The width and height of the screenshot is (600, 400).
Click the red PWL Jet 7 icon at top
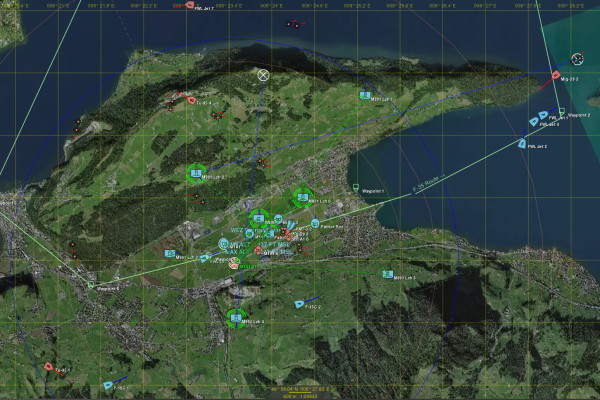pos(189,5)
